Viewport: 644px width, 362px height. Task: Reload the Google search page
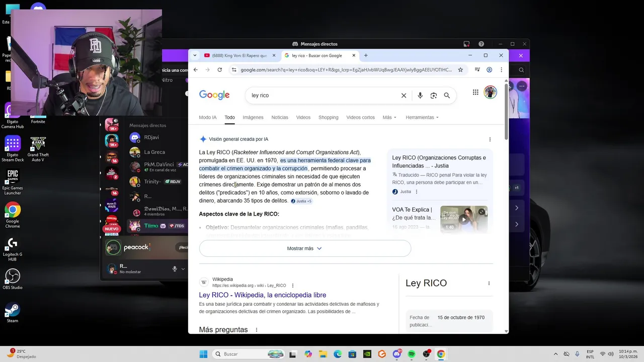[219, 70]
